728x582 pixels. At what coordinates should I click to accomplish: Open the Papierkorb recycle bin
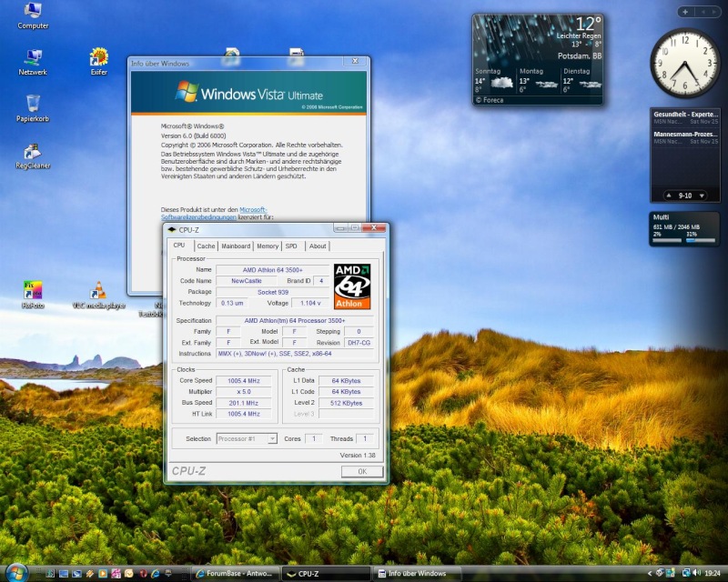click(x=33, y=108)
